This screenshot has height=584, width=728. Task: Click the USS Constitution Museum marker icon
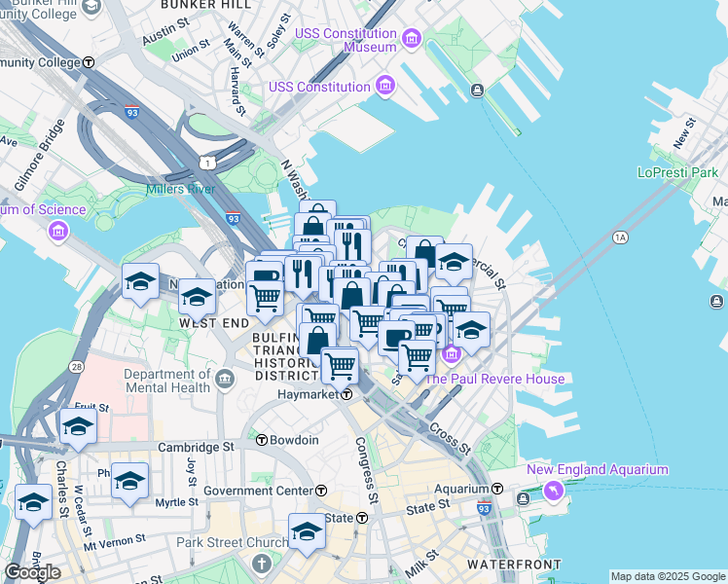tap(412, 39)
